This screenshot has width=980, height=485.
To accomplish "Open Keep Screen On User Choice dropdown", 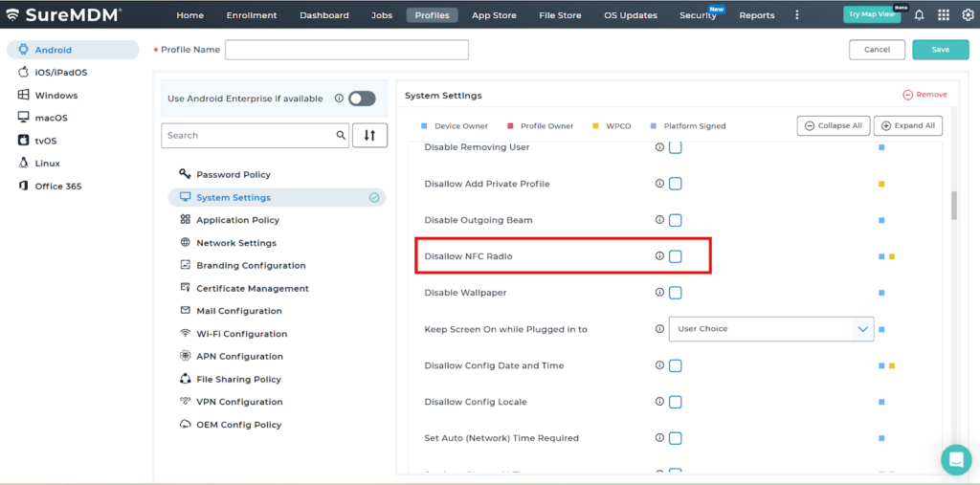I will pos(770,329).
